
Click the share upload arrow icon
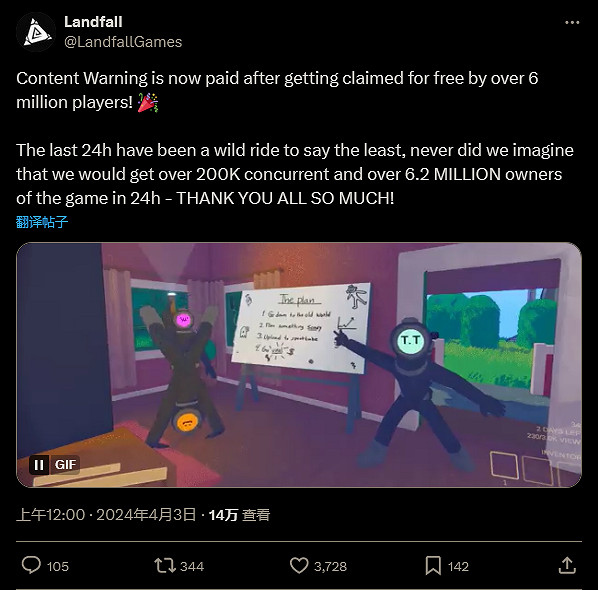pyautogui.click(x=567, y=565)
